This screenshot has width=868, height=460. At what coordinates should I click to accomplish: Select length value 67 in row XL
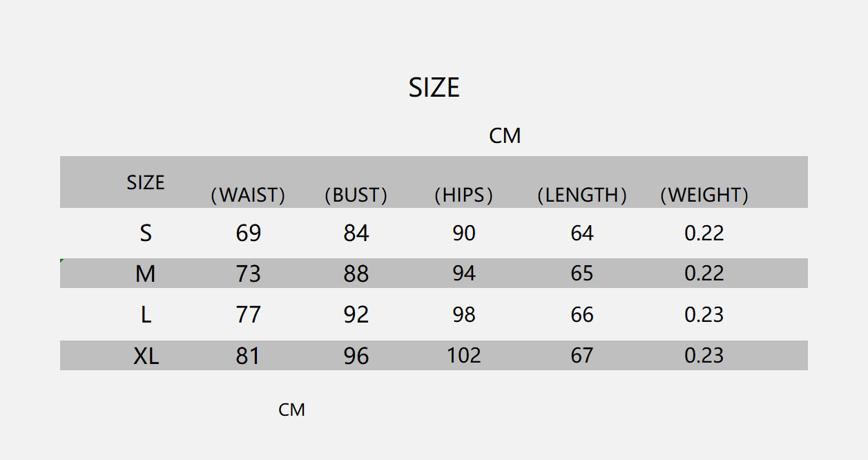(582, 356)
